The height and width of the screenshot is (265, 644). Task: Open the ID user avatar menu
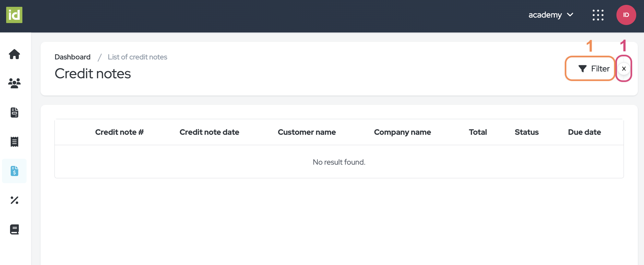tap(626, 15)
